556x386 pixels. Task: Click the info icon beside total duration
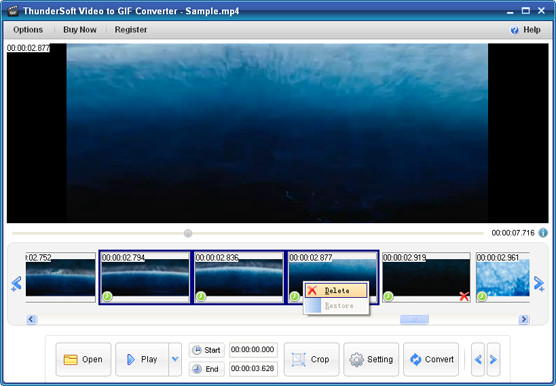543,233
